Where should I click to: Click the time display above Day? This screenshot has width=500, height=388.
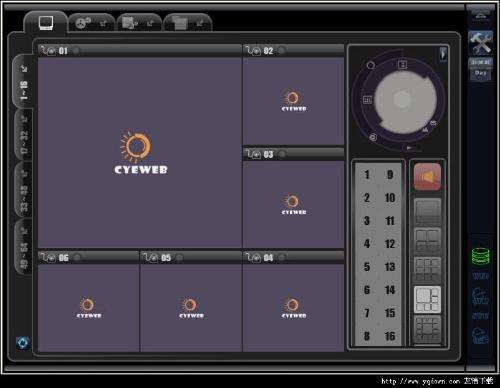tap(480, 62)
